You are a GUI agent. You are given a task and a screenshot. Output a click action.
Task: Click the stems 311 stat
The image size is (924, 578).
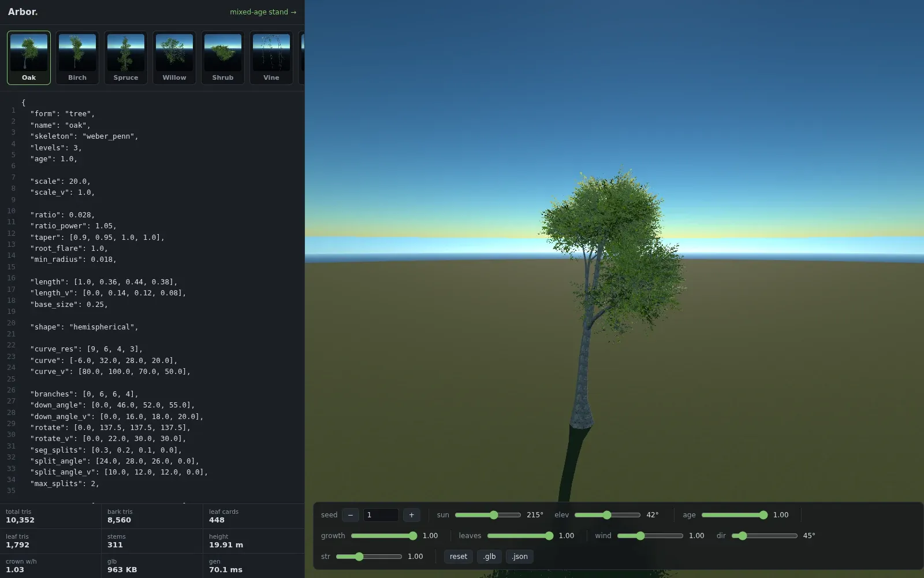tap(152, 541)
